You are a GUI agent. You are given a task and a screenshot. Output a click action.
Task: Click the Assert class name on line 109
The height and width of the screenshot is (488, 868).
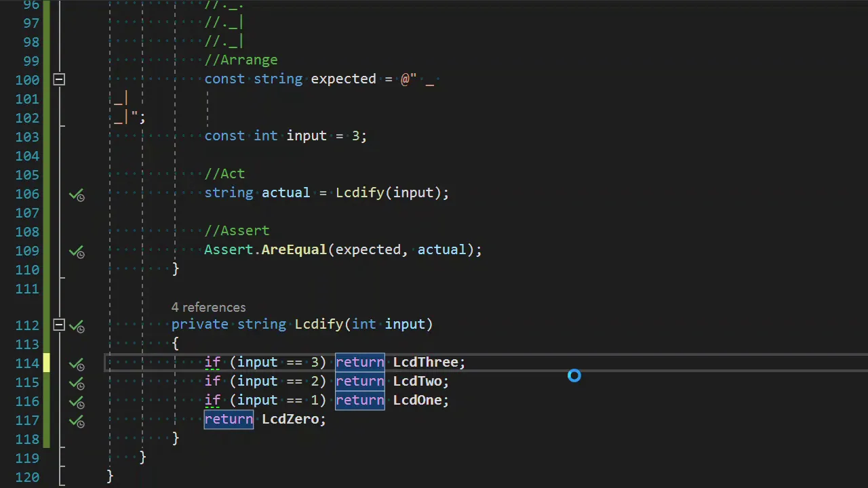click(x=229, y=249)
